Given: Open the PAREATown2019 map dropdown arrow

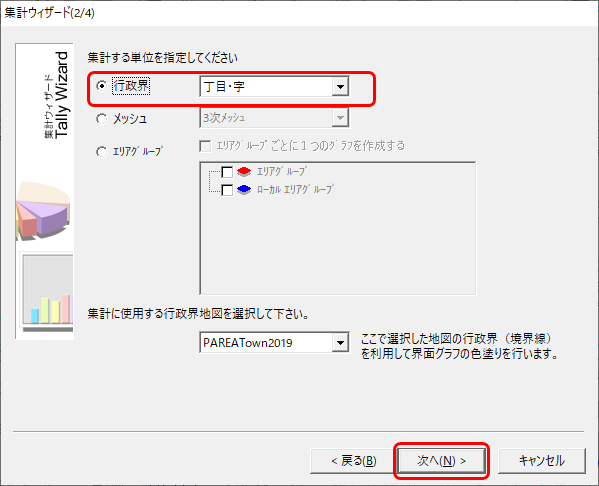Looking at the screenshot, I should click(340, 343).
